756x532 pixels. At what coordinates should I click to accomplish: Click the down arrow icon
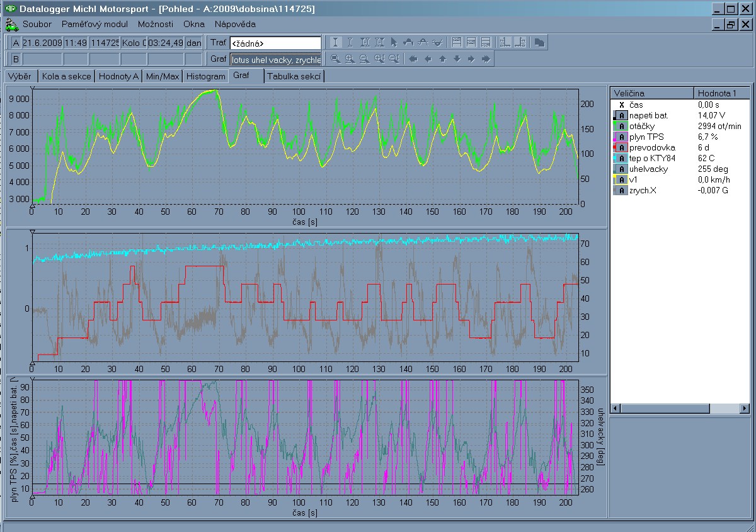[x=457, y=59]
